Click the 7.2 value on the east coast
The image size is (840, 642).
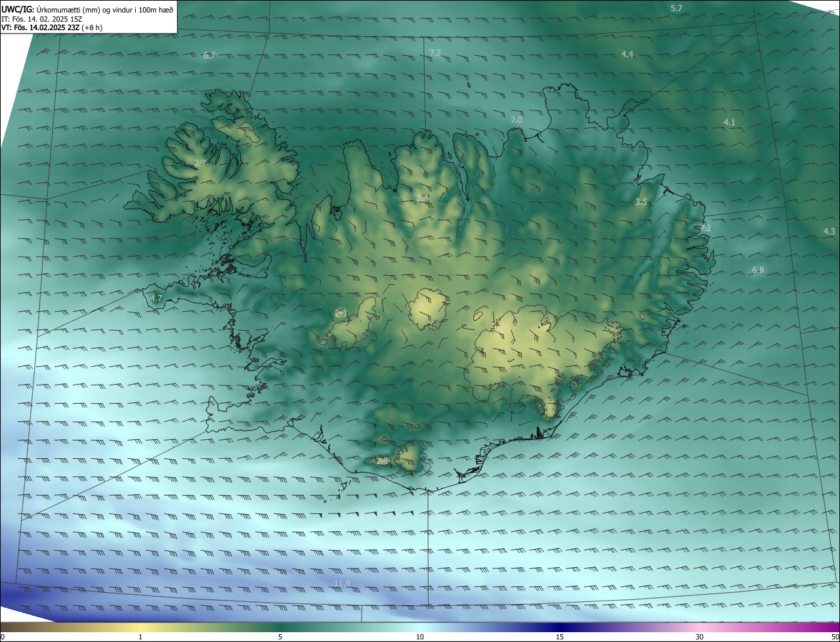coord(705,228)
